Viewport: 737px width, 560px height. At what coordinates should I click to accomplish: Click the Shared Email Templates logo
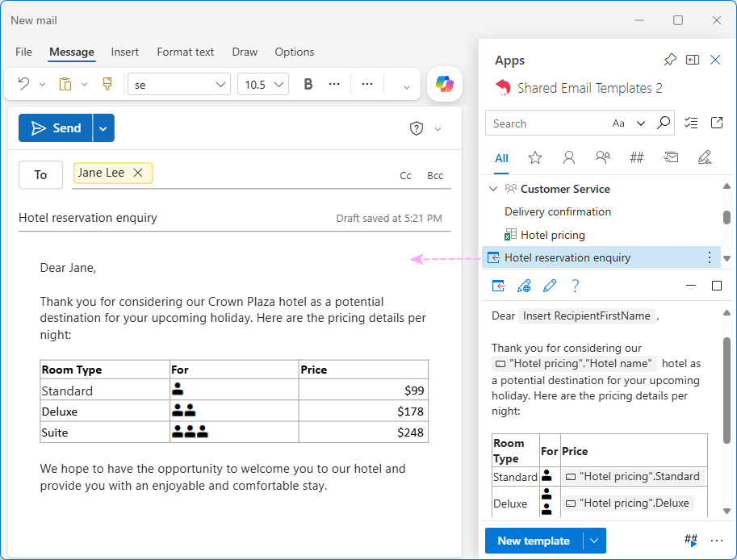[503, 87]
